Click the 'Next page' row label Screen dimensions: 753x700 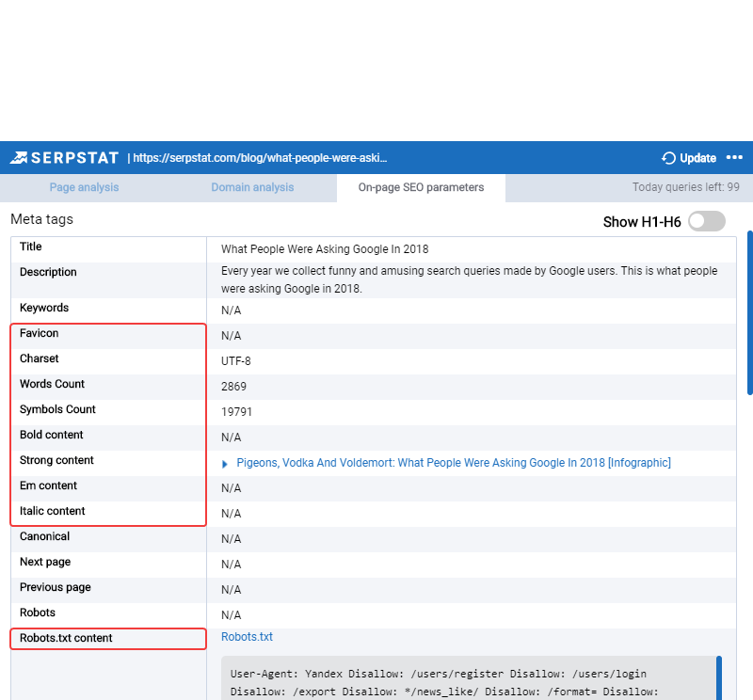point(45,563)
